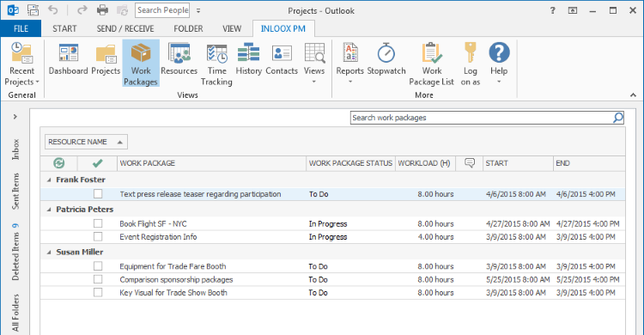Click the 4.00 hours workload cell
The height and width of the screenshot is (335, 644).
point(435,237)
